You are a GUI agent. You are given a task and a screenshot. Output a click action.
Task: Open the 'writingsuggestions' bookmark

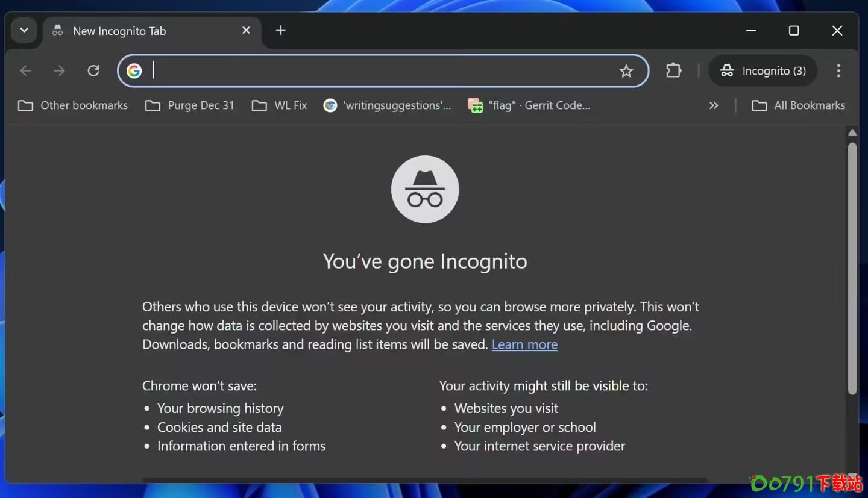click(x=387, y=105)
